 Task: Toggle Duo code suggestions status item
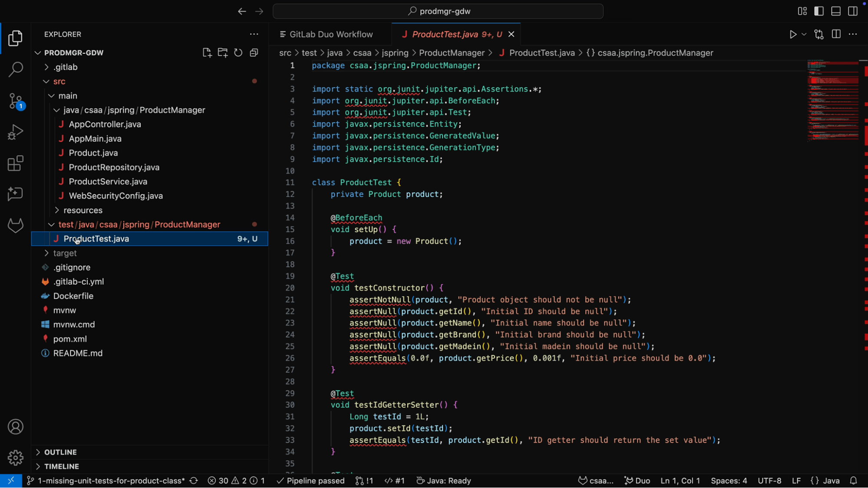[637, 481]
